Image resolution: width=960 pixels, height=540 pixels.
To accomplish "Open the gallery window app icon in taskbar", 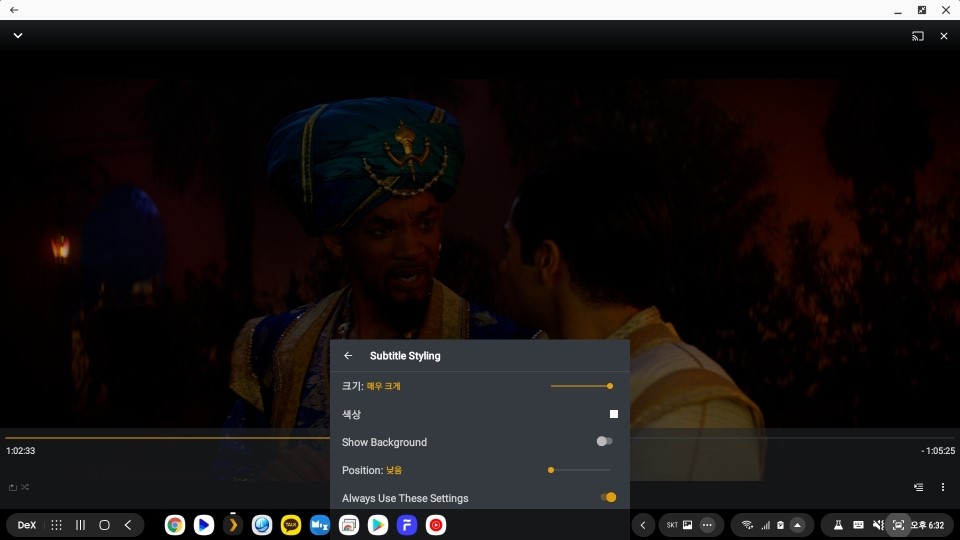I will [x=349, y=525].
